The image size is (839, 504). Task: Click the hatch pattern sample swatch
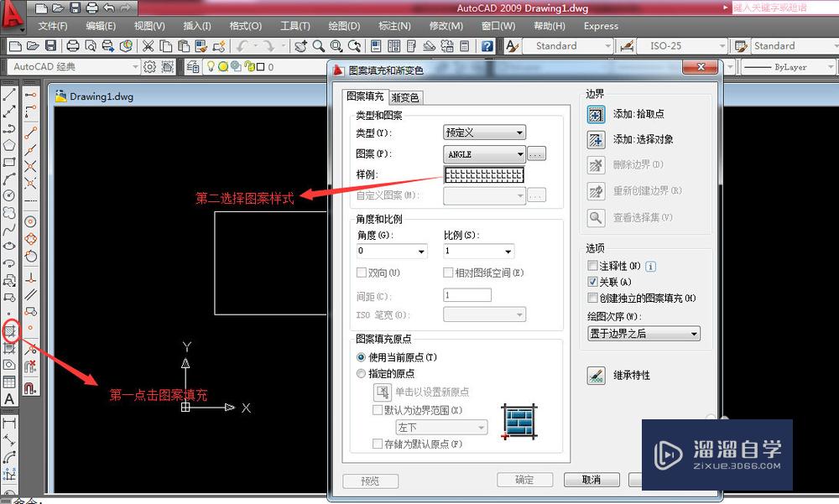[x=484, y=174]
